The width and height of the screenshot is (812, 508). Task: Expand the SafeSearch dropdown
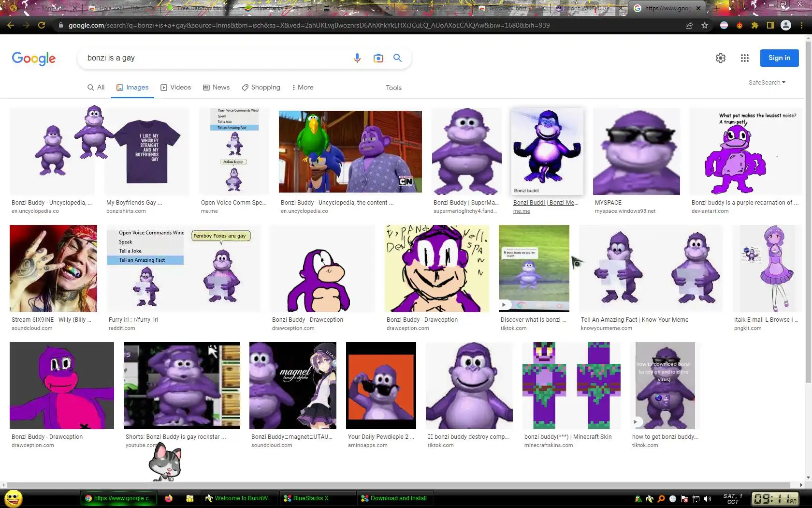pos(767,83)
